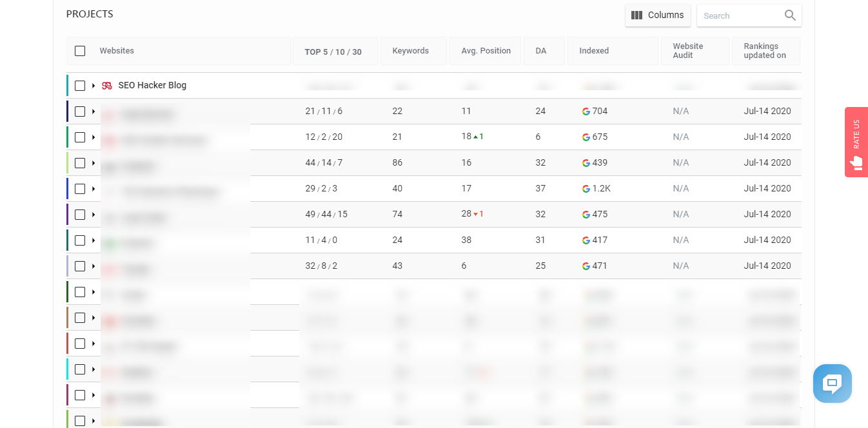
Task: Open the live chat bubble icon
Action: click(x=832, y=384)
